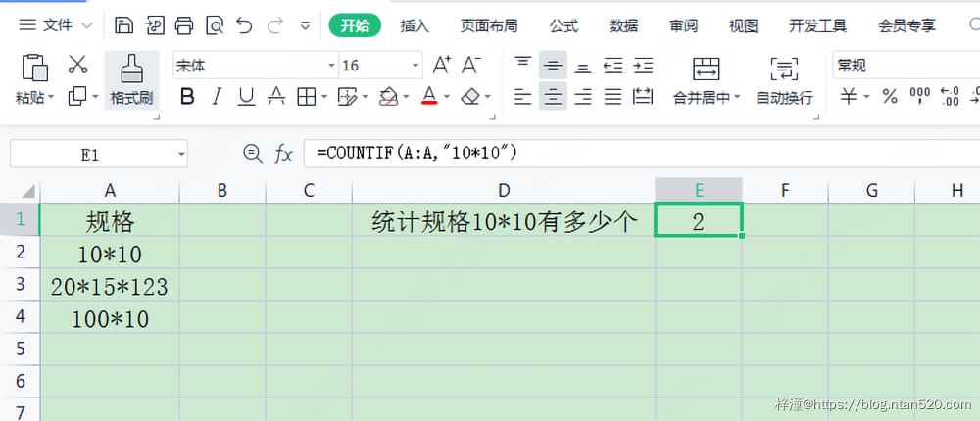Decrease indent icon
This screenshot has width=980, height=421.
click(x=613, y=65)
